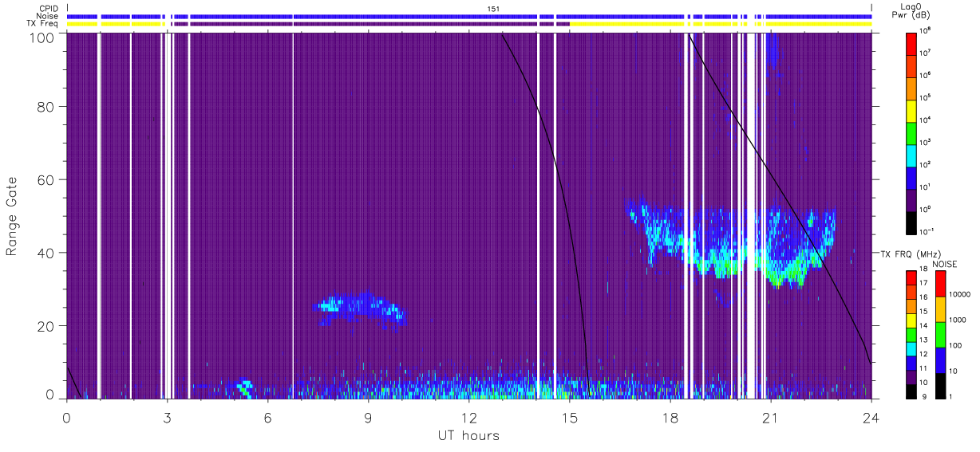Click the CPID value 151

[x=494, y=9]
